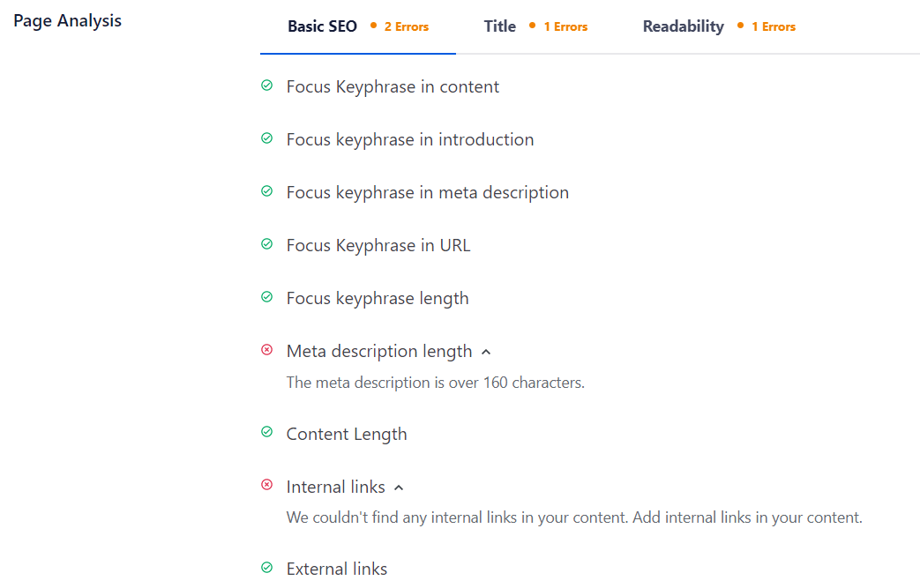Click the green check icon next to Content Length
This screenshot has height=588, width=920.
(267, 433)
